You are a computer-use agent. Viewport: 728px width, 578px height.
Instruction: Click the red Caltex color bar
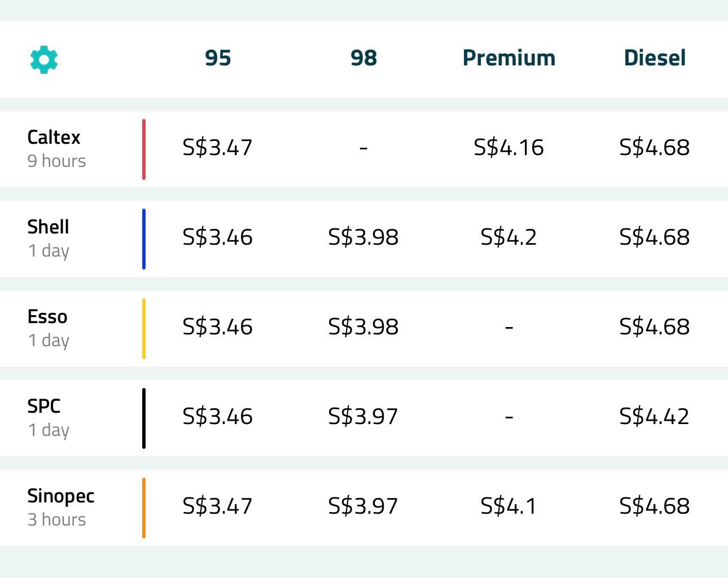coord(144,149)
